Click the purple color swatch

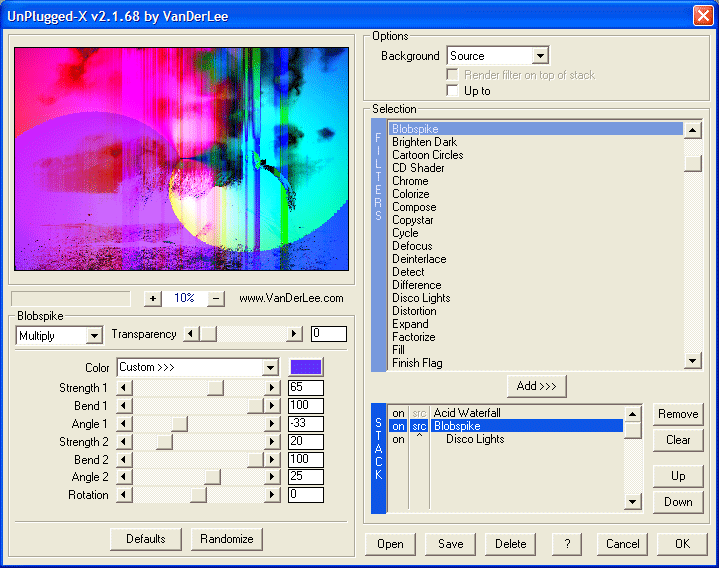tap(306, 367)
